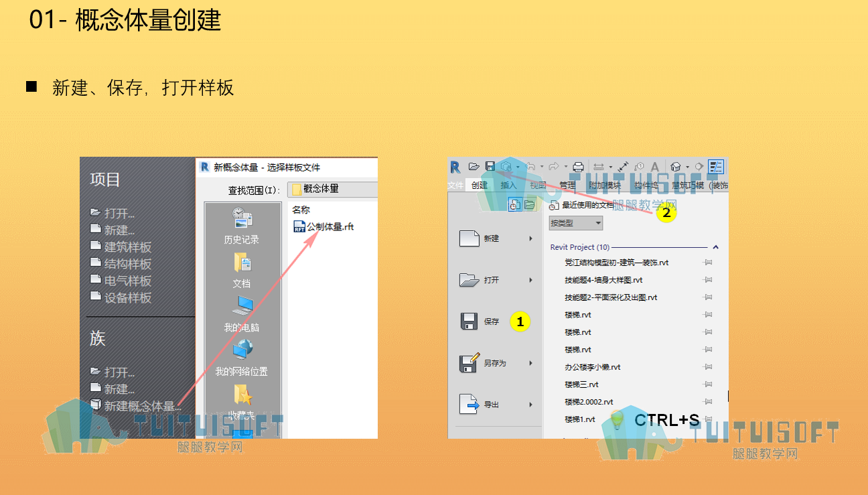Select the 公制体量.rft template file
The image size is (868, 495).
click(x=324, y=226)
